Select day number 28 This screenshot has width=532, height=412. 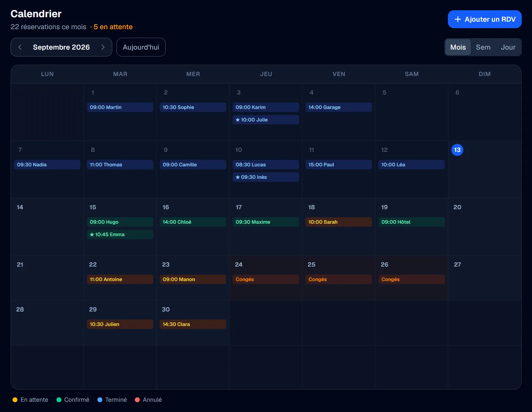coord(20,310)
